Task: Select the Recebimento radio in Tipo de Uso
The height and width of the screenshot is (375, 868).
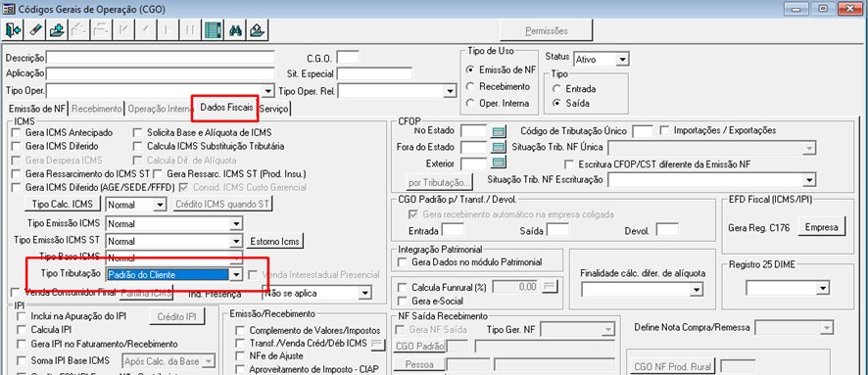Action: point(470,87)
